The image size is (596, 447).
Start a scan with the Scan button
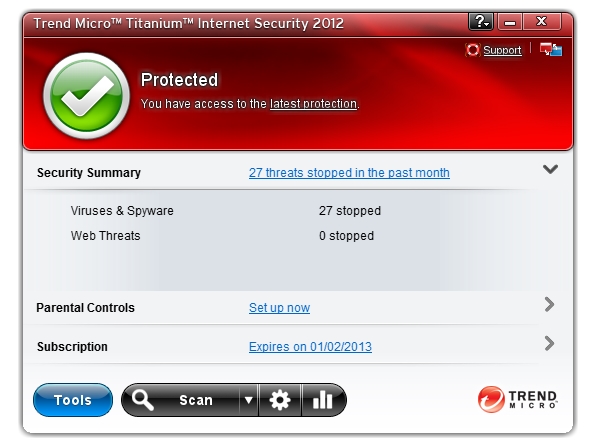pyautogui.click(x=195, y=400)
